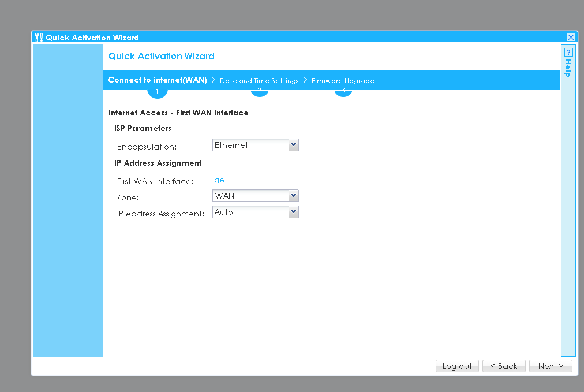
Task: Switch to Date and Time Settings step
Action: 260,80
